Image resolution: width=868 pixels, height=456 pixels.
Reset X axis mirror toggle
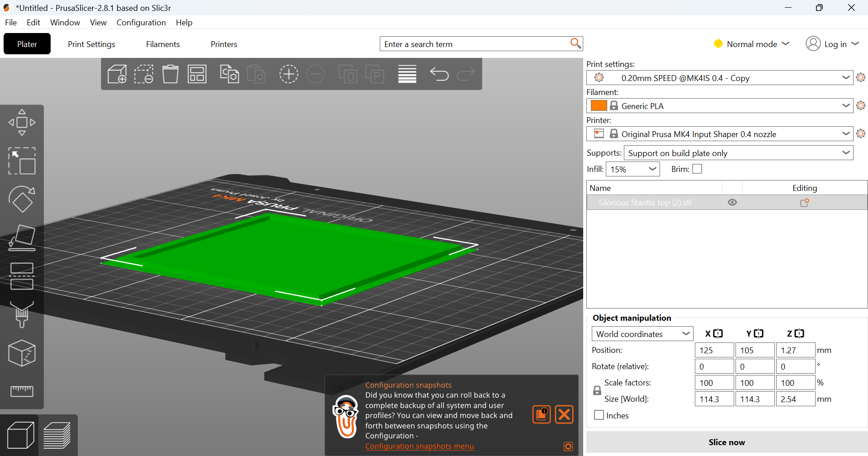pos(718,333)
